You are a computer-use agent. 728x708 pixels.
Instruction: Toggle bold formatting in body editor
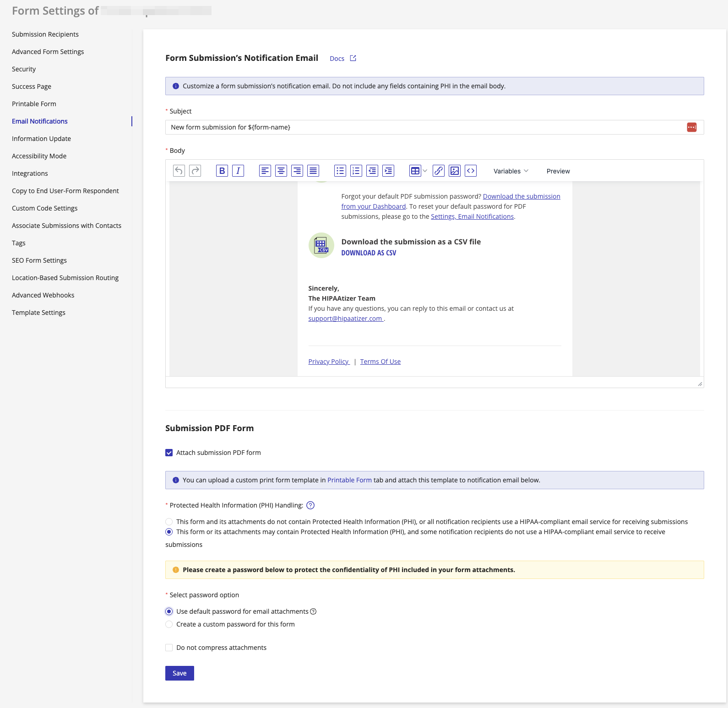coord(222,171)
